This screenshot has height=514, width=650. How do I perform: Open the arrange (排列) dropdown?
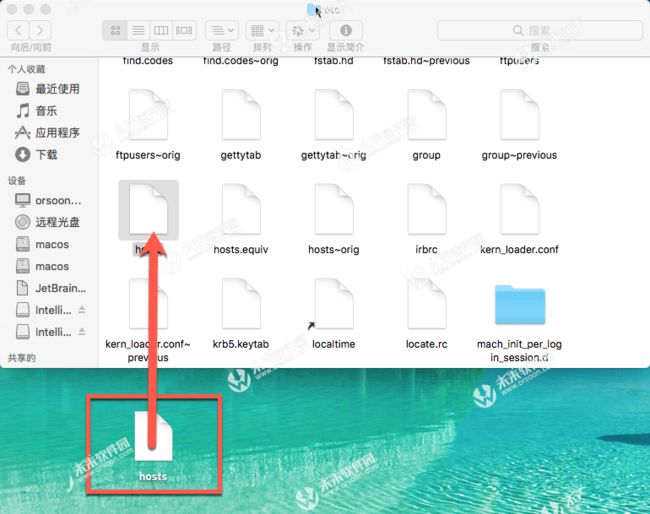click(262, 30)
